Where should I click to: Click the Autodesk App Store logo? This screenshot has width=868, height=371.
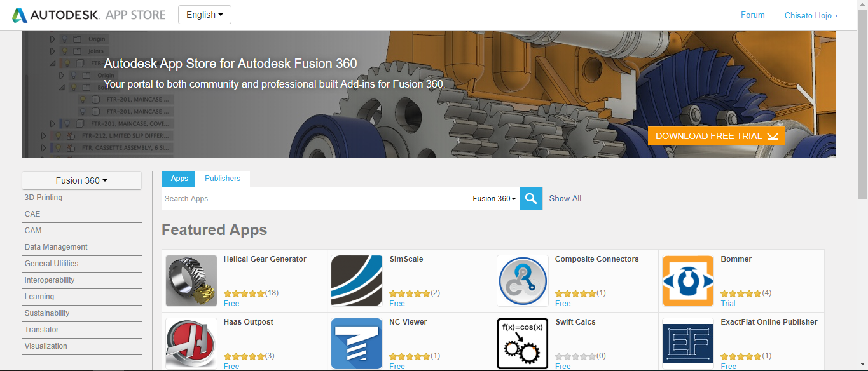click(x=89, y=15)
